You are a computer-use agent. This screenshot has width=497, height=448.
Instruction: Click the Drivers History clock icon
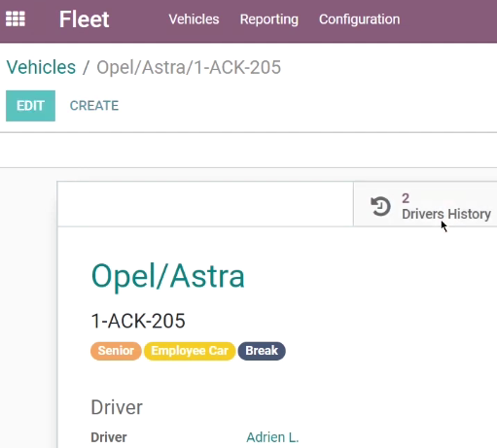point(380,206)
